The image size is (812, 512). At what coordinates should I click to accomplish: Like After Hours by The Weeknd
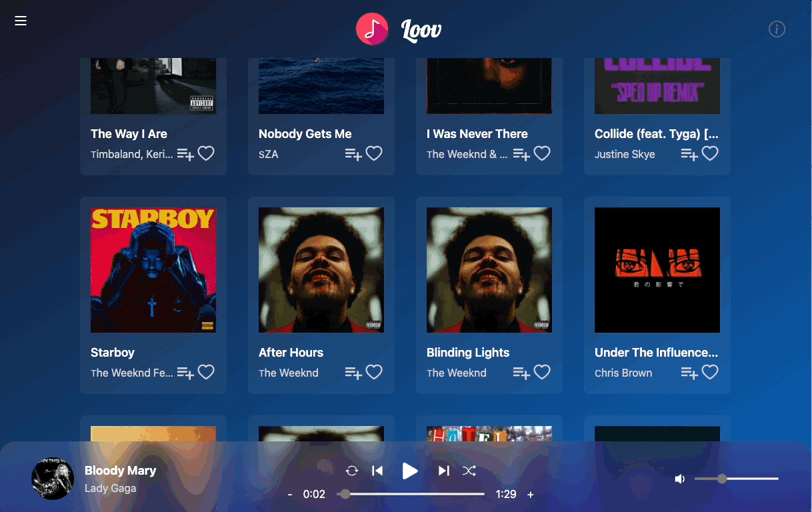(x=374, y=373)
